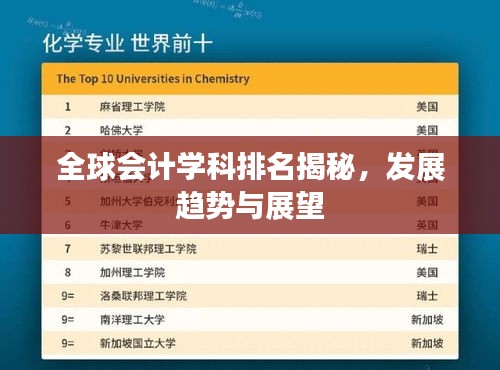The height and width of the screenshot is (370, 500).
Task: Click rank number 7 in table
Action: [x=68, y=249]
